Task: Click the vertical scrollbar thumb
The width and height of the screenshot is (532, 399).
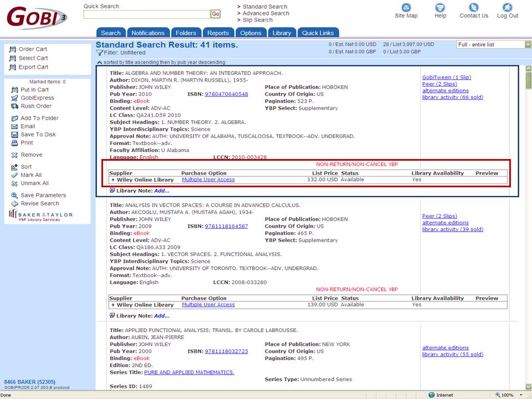Action: [x=528, y=81]
